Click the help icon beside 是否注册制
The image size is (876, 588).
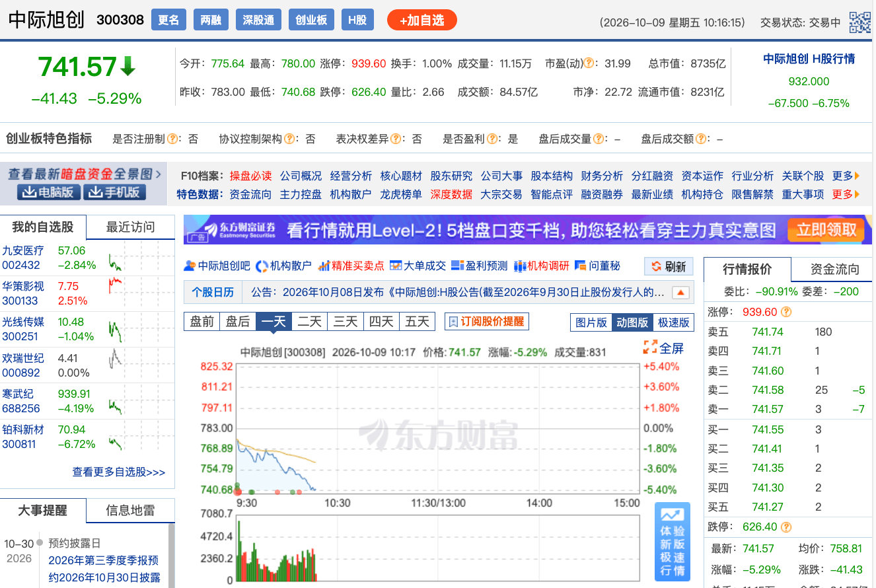[172, 139]
